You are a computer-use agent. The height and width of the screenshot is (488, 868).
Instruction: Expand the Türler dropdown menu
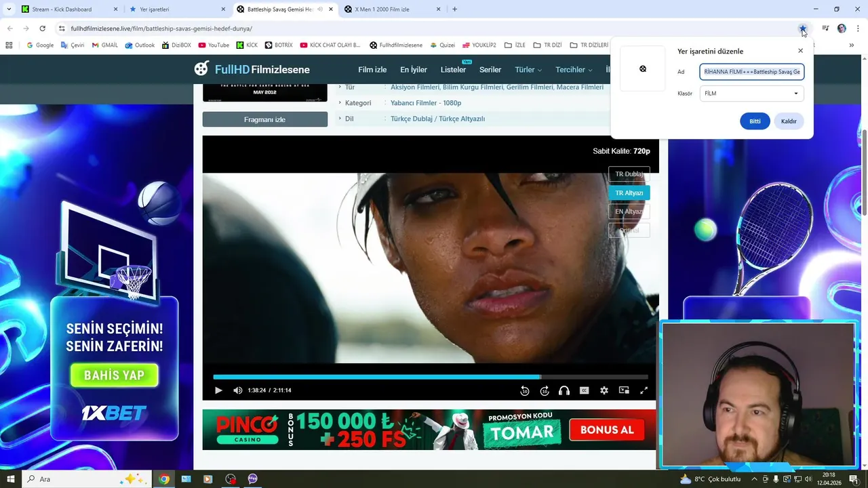pyautogui.click(x=528, y=70)
